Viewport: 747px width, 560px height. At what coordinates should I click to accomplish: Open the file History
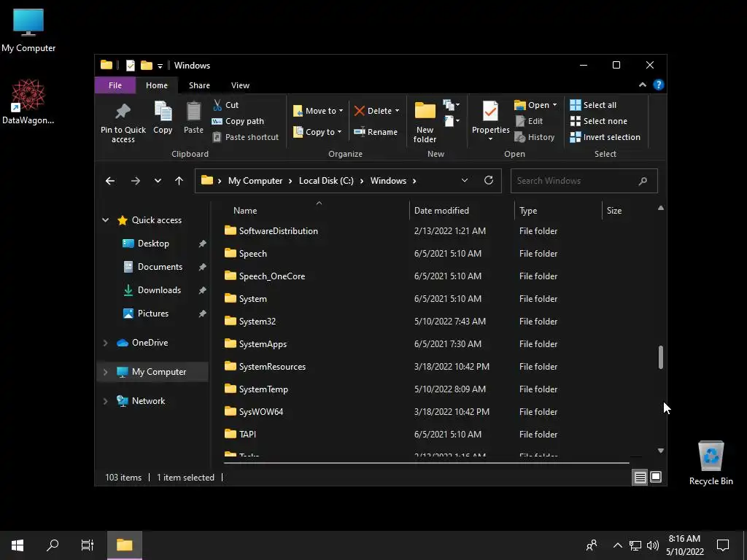(x=535, y=137)
